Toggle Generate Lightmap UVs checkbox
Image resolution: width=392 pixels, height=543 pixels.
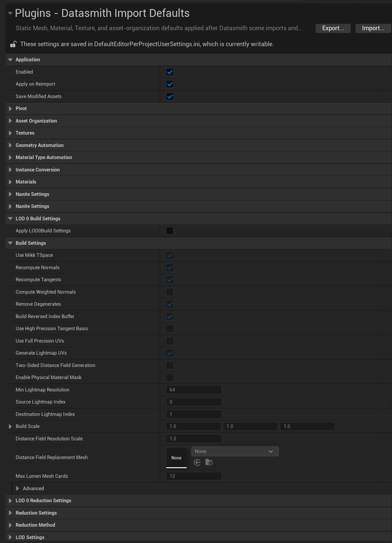(170, 353)
